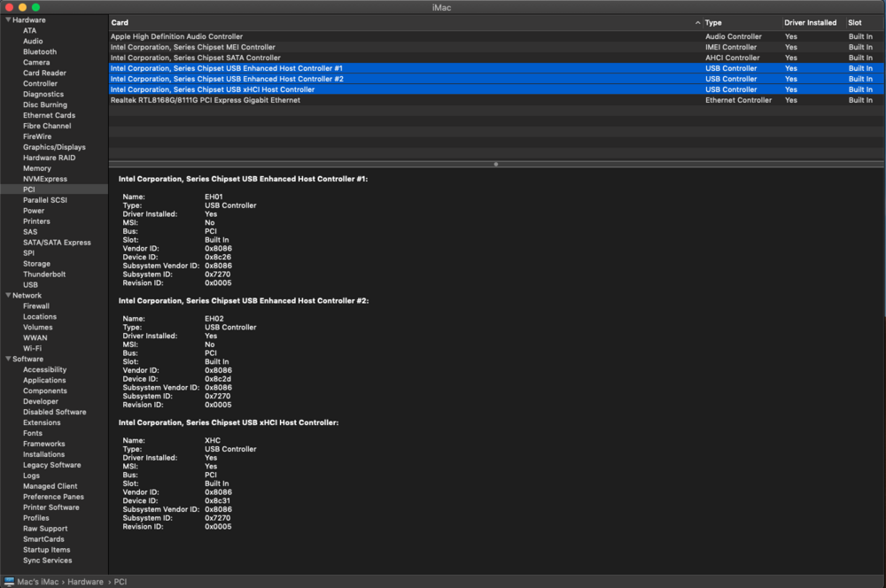Open the Wi-Fi network entry
The width and height of the screenshot is (886, 588).
tap(32, 349)
